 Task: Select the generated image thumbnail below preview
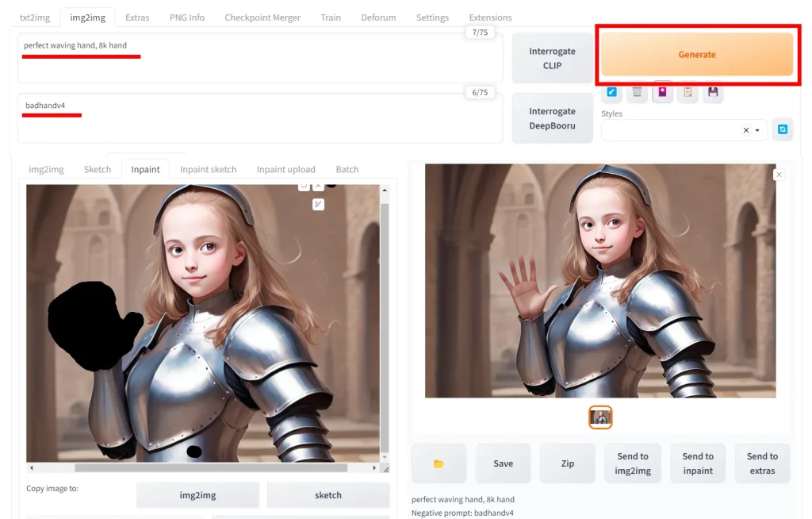point(600,417)
